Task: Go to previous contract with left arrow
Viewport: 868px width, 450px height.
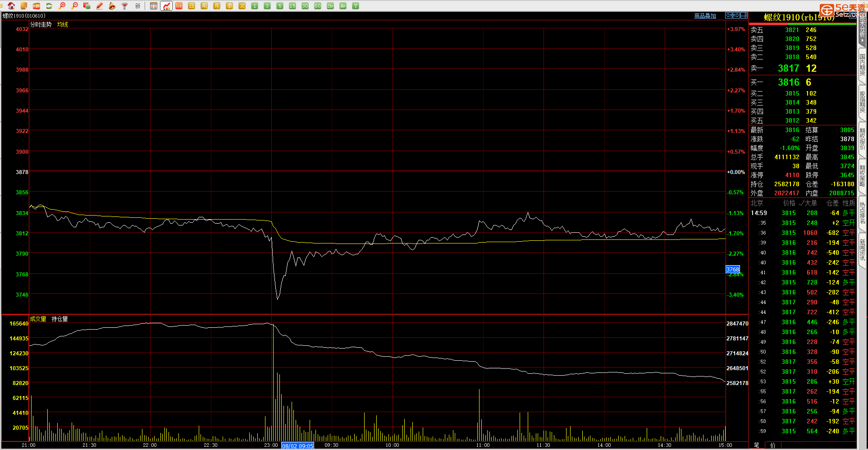Action: (728, 15)
